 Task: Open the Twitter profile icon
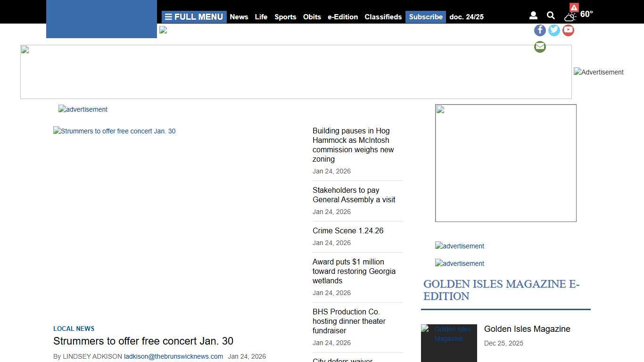coord(554,30)
